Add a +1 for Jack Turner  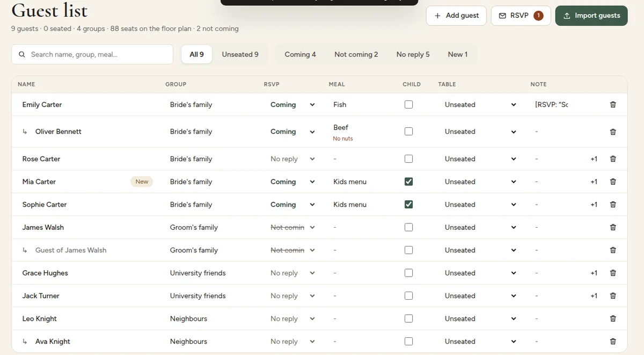[x=594, y=296]
